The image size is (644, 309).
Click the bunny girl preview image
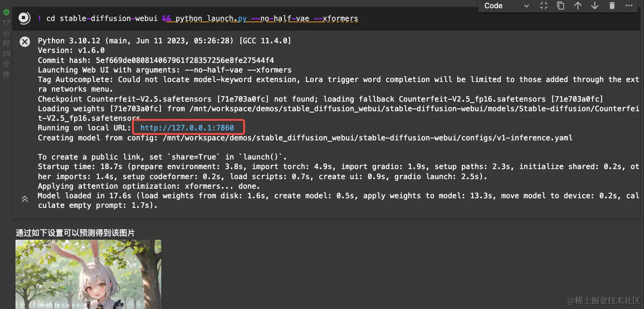[88, 274]
